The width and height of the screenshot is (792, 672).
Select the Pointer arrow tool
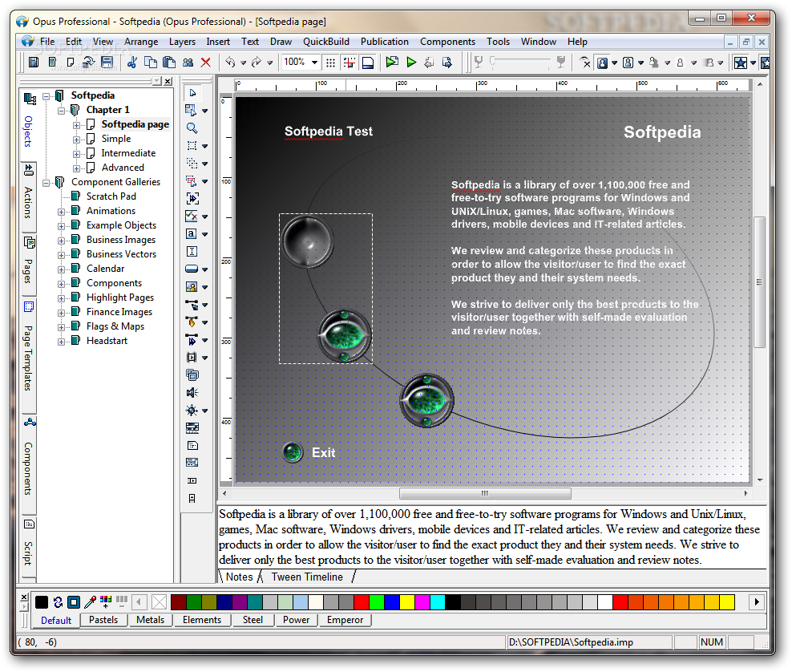tap(192, 93)
